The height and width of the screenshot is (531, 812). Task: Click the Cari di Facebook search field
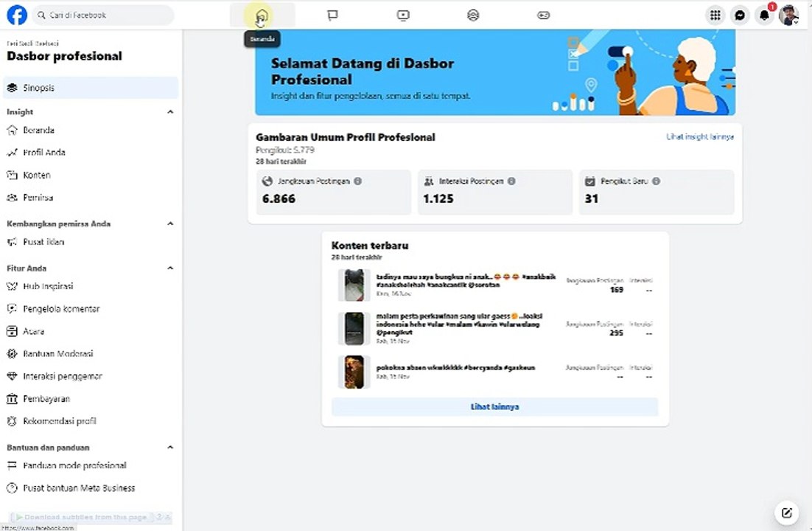click(104, 15)
